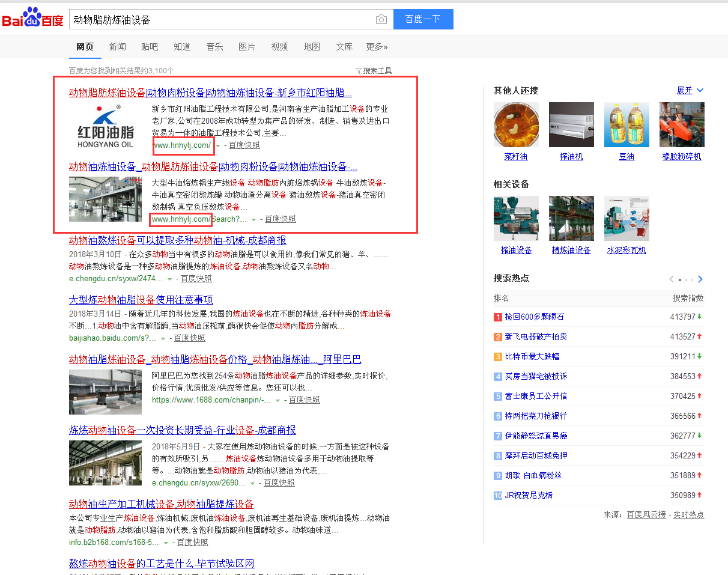Open the 知道 tab
This screenshot has width=728, height=575.
(x=182, y=47)
